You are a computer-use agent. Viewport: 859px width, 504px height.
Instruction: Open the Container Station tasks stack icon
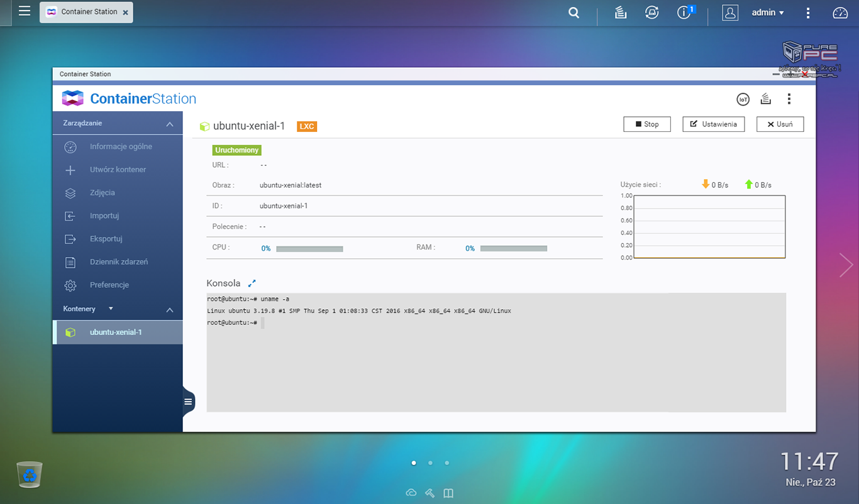click(765, 99)
